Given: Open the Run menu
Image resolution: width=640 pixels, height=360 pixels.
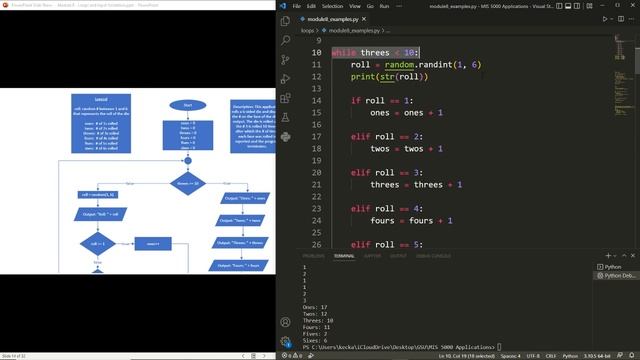Looking at the screenshot, I should tap(384, 6).
